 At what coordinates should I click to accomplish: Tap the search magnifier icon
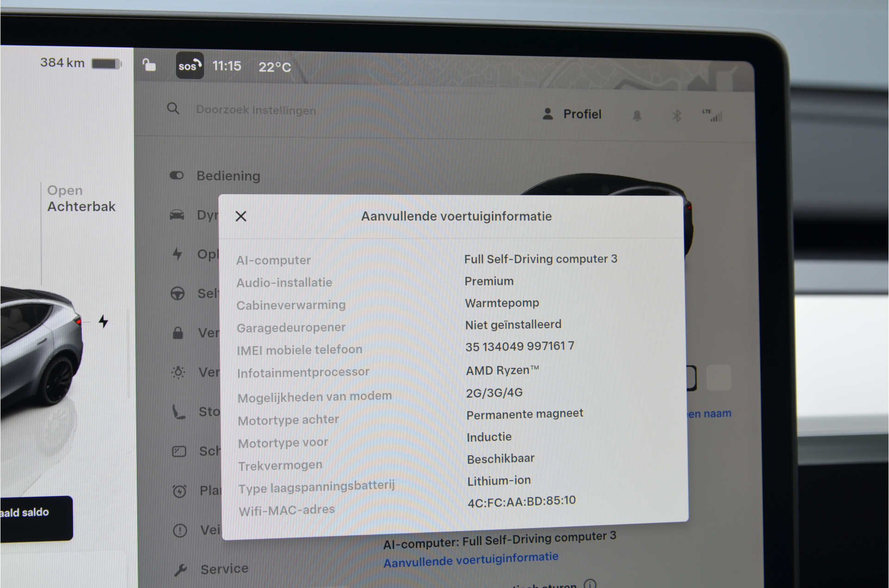[173, 109]
